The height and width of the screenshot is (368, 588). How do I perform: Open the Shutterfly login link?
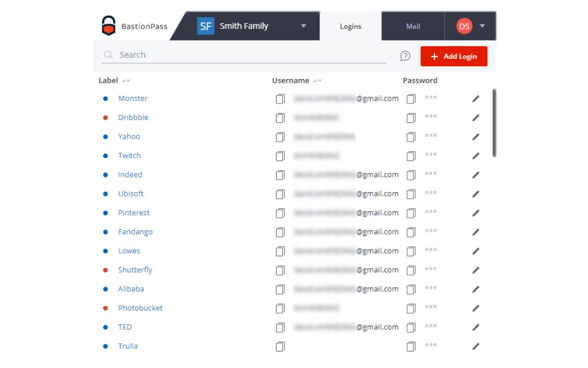pyautogui.click(x=135, y=270)
